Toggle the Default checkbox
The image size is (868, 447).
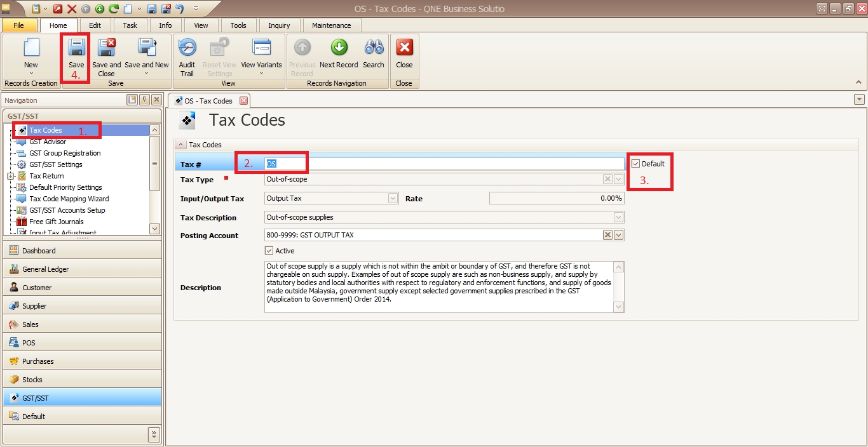(636, 164)
